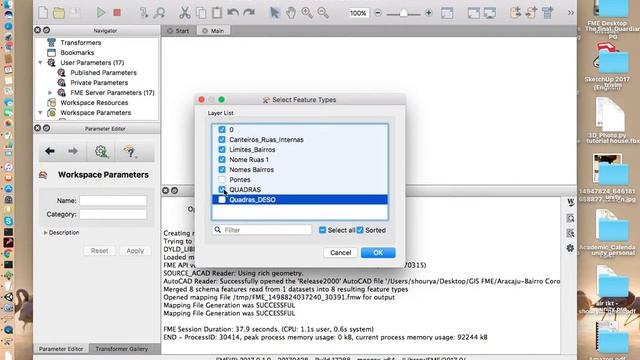This screenshot has height=360, width=640.
Task: Click the Parameter Editor help question icon
Action: pyautogui.click(x=130, y=151)
